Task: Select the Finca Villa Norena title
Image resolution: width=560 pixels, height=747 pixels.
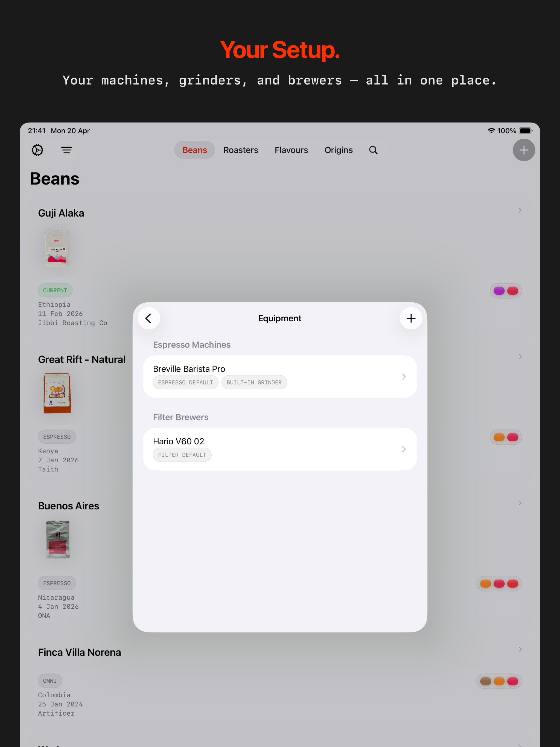Action: (79, 652)
